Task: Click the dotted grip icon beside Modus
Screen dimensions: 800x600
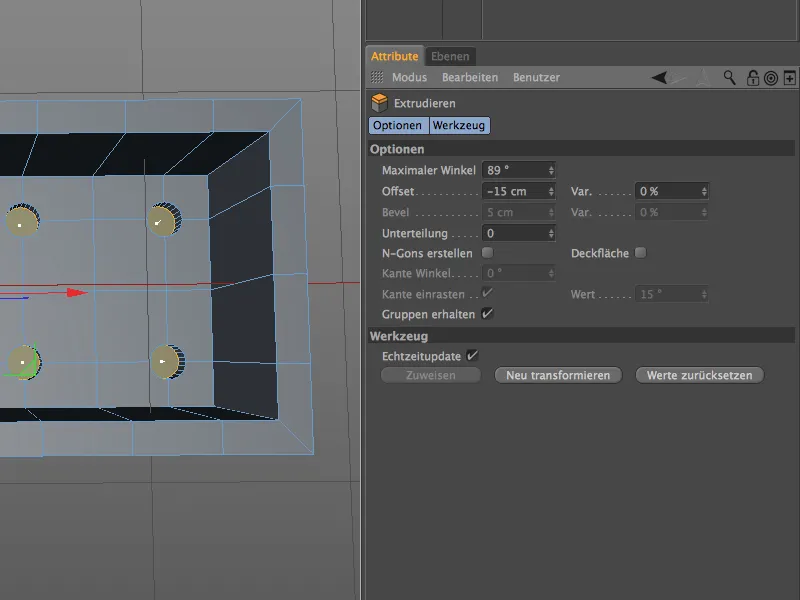Action: tap(377, 77)
